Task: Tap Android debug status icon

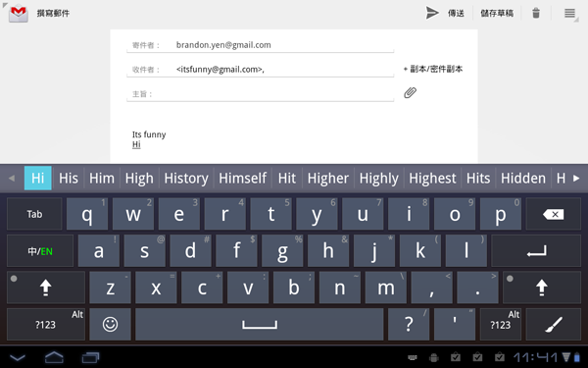Action: [x=434, y=357]
